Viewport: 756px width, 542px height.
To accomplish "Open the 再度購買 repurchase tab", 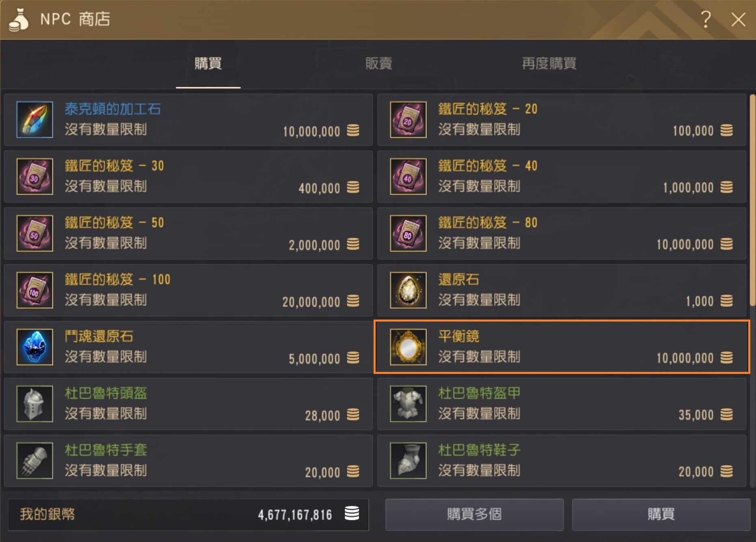I will pyautogui.click(x=549, y=63).
